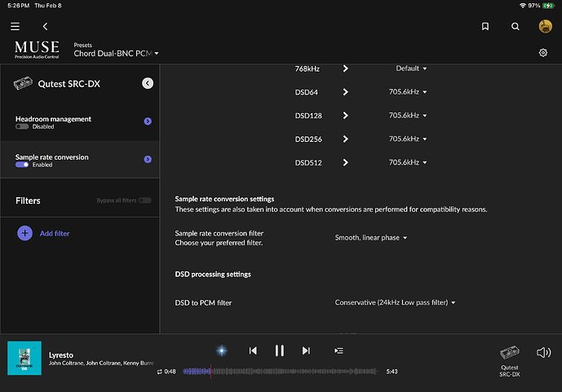Open Sample rate conversion details arrow
Screen dimensions: 562x392
point(148,159)
